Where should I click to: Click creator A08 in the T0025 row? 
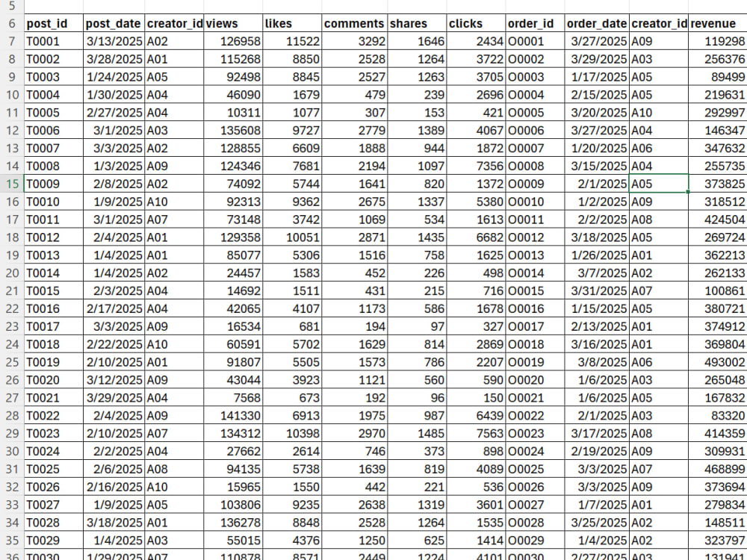174,469
